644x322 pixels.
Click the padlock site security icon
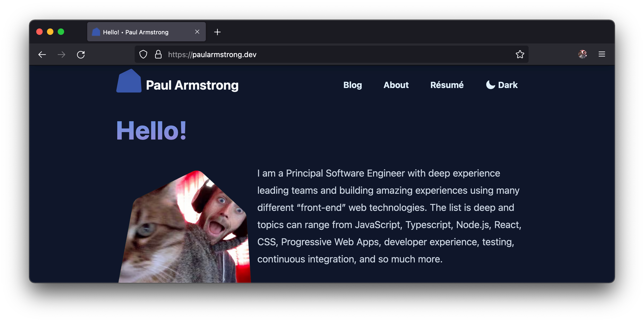click(158, 54)
